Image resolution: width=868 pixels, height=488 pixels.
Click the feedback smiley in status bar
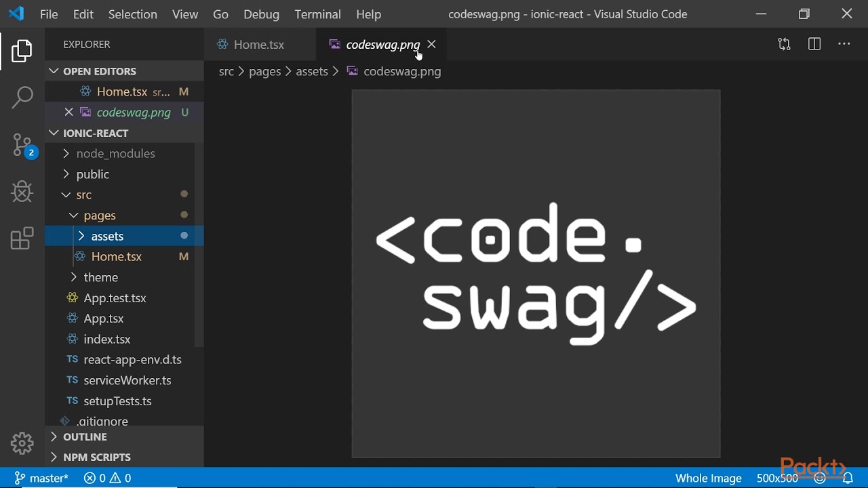tap(820, 479)
